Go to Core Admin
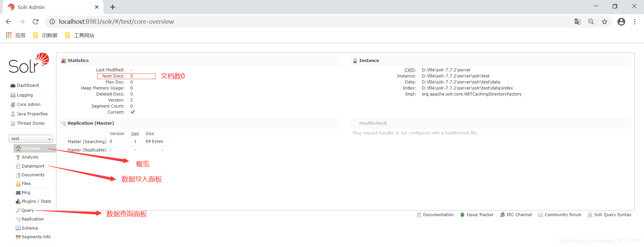Screen dimensions: 644x247 [29, 105]
